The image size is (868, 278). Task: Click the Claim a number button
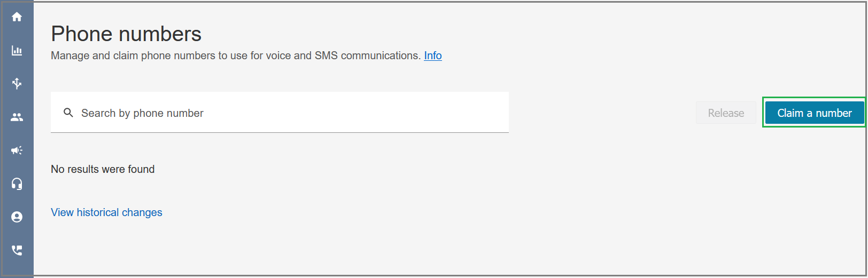pyautogui.click(x=814, y=113)
